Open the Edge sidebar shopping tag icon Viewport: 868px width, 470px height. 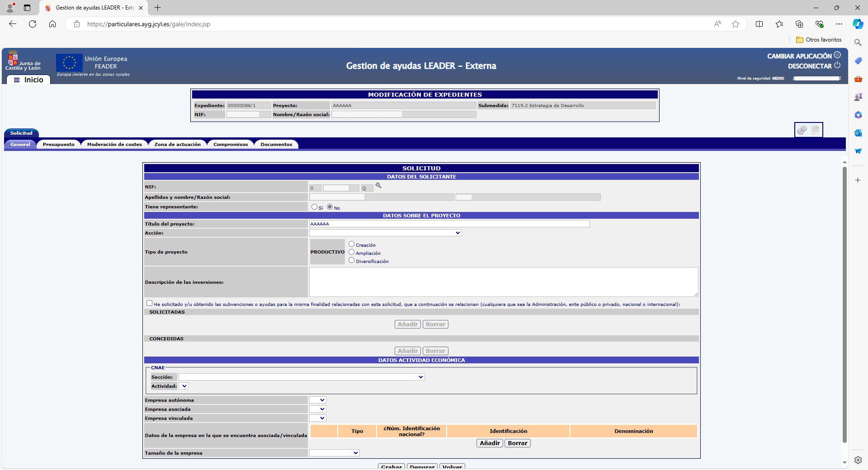(858, 61)
